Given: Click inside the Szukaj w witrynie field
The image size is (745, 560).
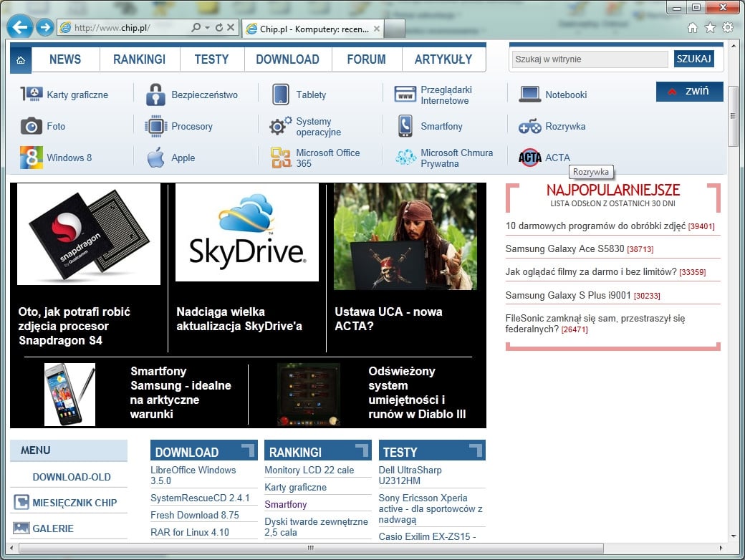Looking at the screenshot, I should coord(587,59).
